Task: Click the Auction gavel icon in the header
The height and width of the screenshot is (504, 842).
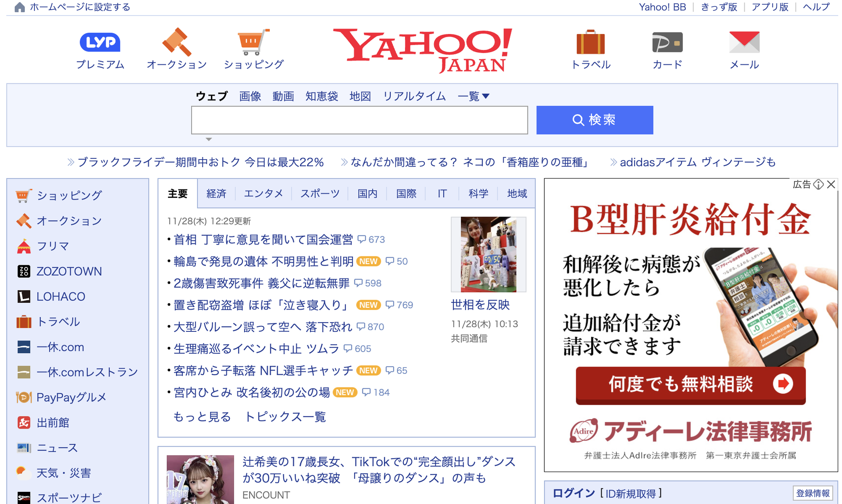Action: 177,42
